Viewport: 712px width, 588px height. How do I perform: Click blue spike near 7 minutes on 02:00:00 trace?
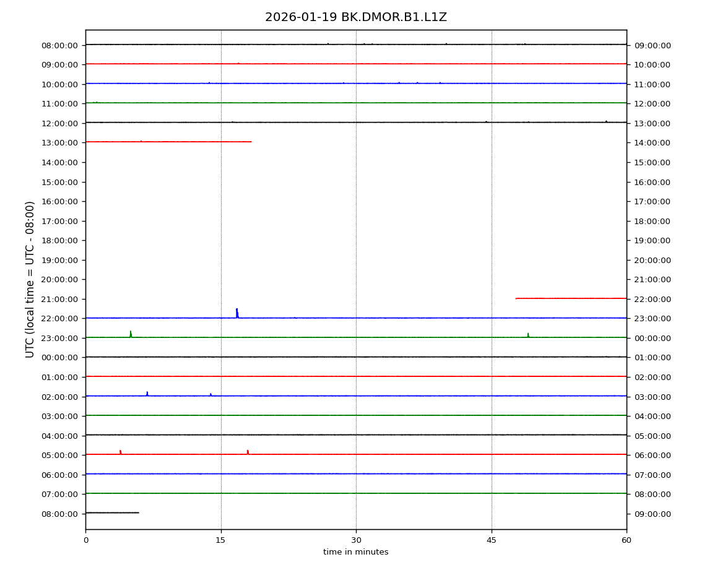(147, 394)
